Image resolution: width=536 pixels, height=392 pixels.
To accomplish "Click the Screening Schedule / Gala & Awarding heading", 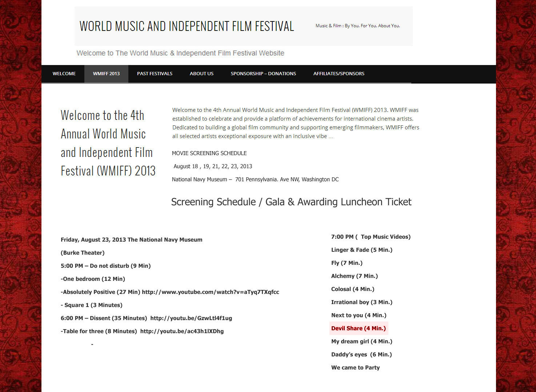I will tap(291, 202).
